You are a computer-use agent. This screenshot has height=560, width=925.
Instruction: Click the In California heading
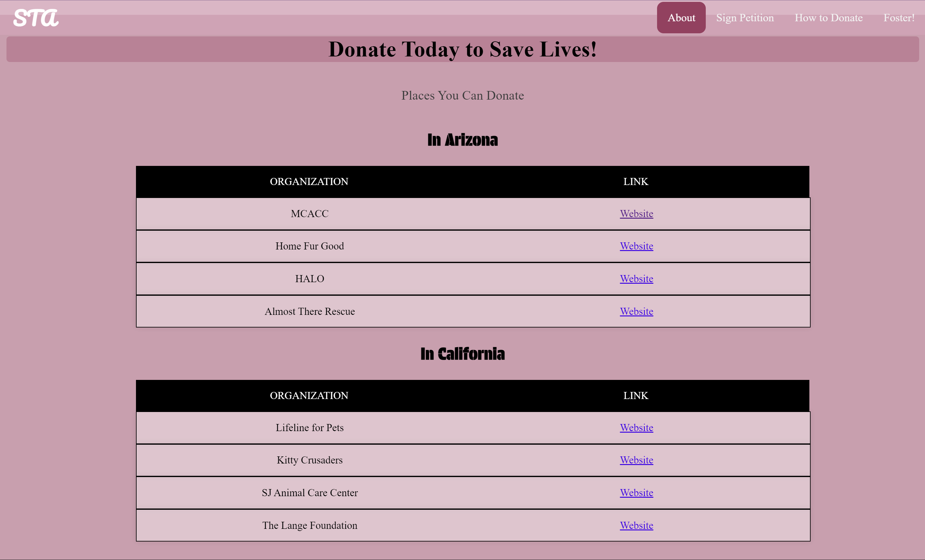coord(462,354)
